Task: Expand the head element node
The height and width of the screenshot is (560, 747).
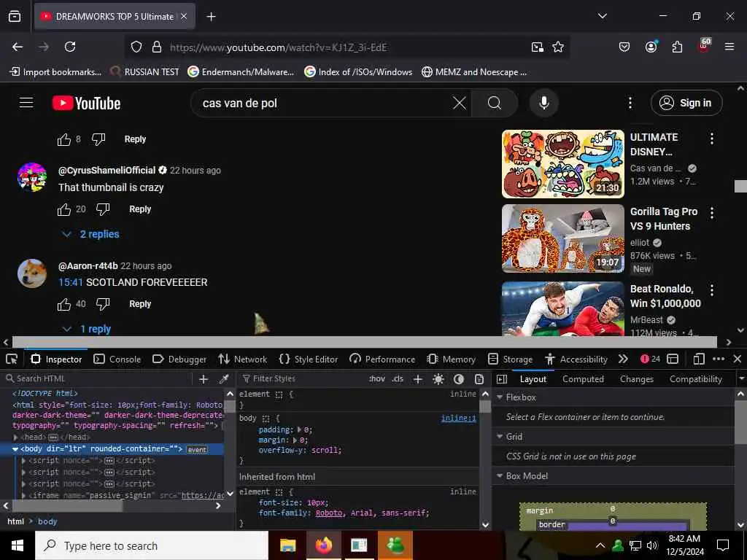Action: (x=15, y=437)
